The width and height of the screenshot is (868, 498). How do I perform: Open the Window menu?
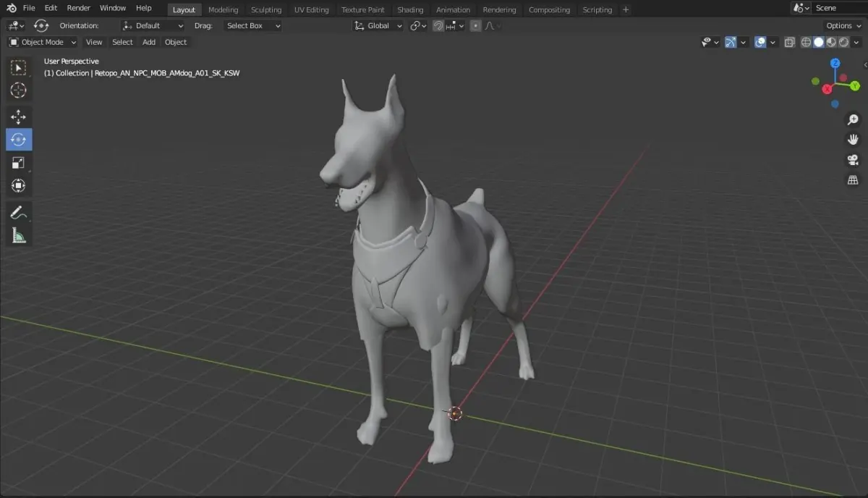(113, 8)
